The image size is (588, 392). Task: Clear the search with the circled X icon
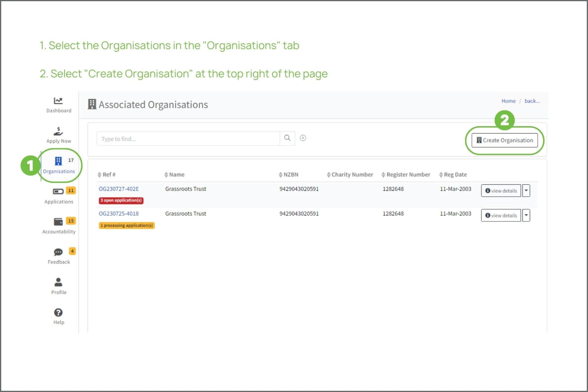pyautogui.click(x=303, y=138)
